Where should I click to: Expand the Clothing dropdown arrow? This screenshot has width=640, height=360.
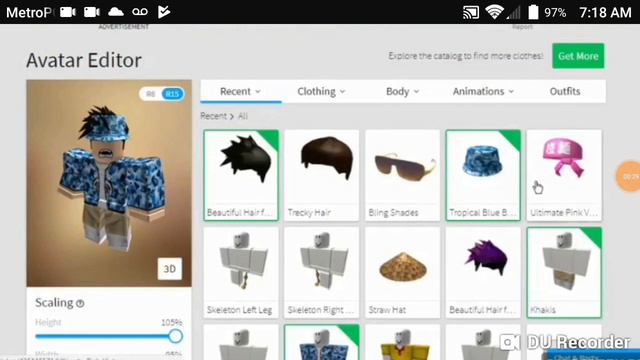(342, 92)
